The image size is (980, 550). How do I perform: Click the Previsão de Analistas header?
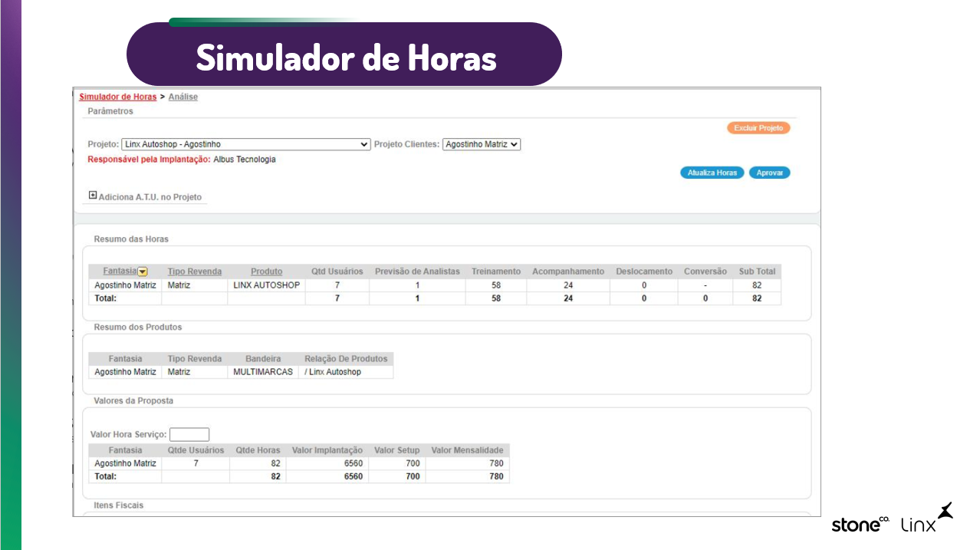click(417, 272)
